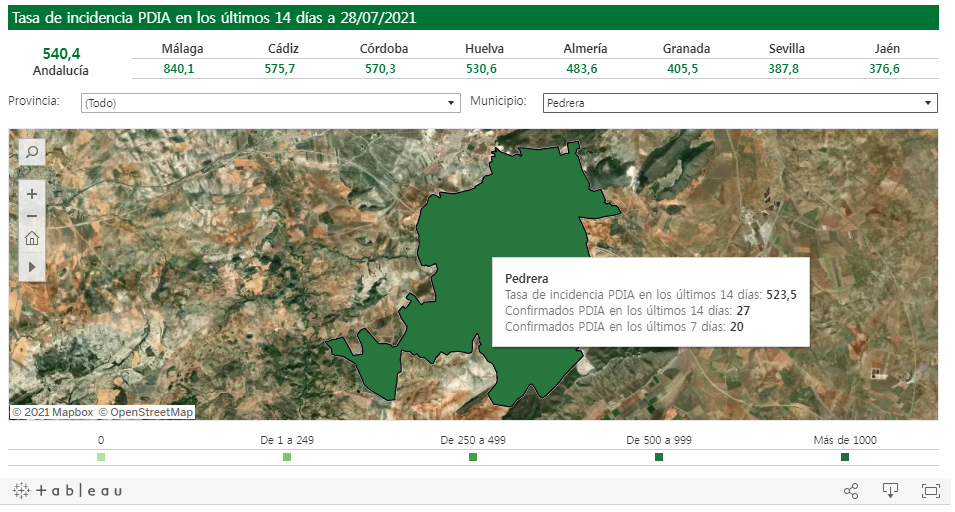Click the Tableau logo
The image size is (955, 512).
pyautogui.click(x=68, y=491)
